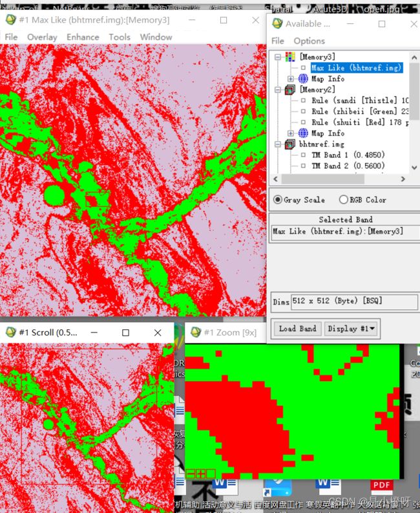This screenshot has width=420, height=513.
Task: Click zoom-in plus box in Zoom window
Action: click(x=200, y=473)
